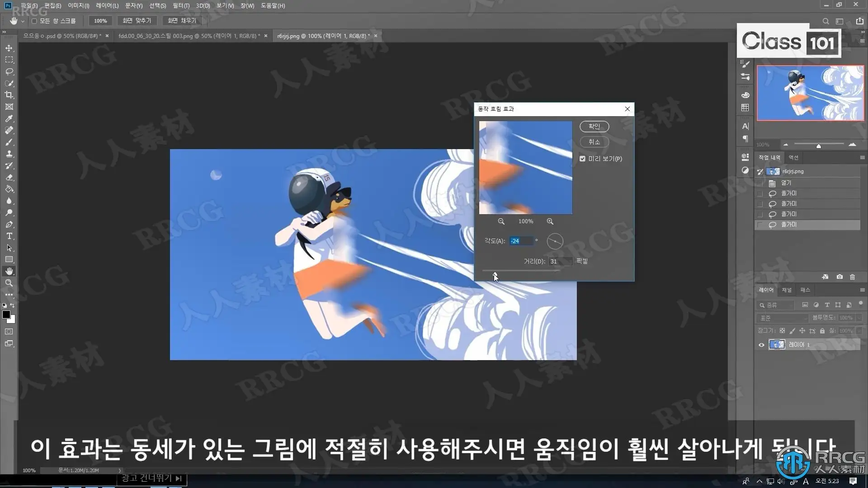868x488 pixels.
Task: Select the Type tool
Action: pyautogui.click(x=9, y=236)
